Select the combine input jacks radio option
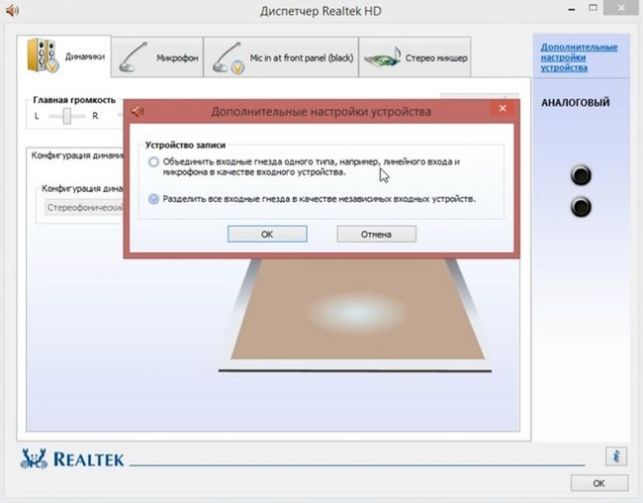 (x=153, y=162)
